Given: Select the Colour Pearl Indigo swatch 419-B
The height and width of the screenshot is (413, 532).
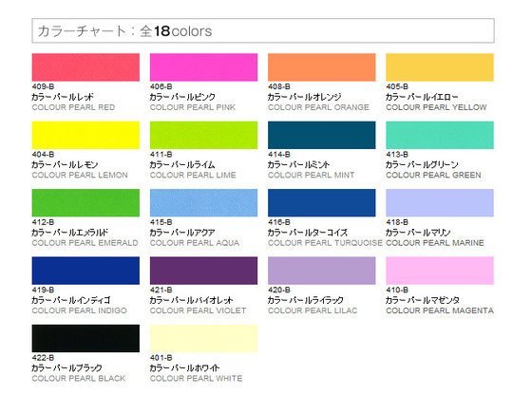Looking at the screenshot, I should tap(85, 271).
